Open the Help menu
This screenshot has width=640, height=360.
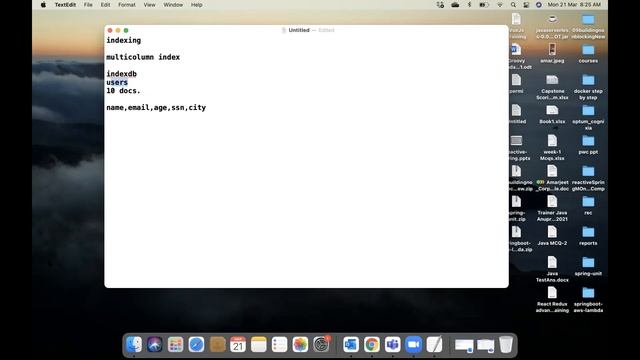pyautogui.click(x=197, y=5)
